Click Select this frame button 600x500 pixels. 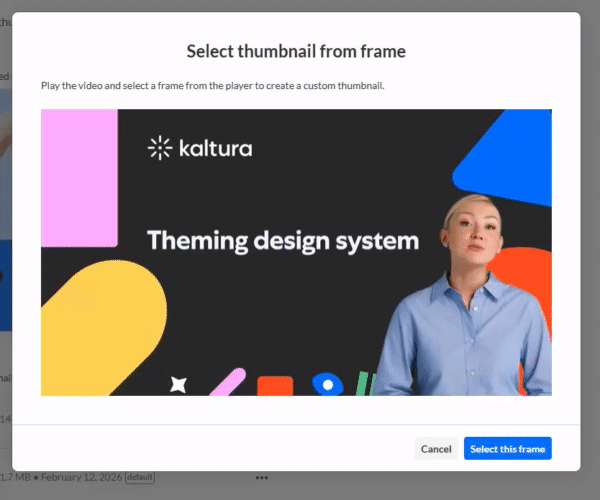click(507, 448)
